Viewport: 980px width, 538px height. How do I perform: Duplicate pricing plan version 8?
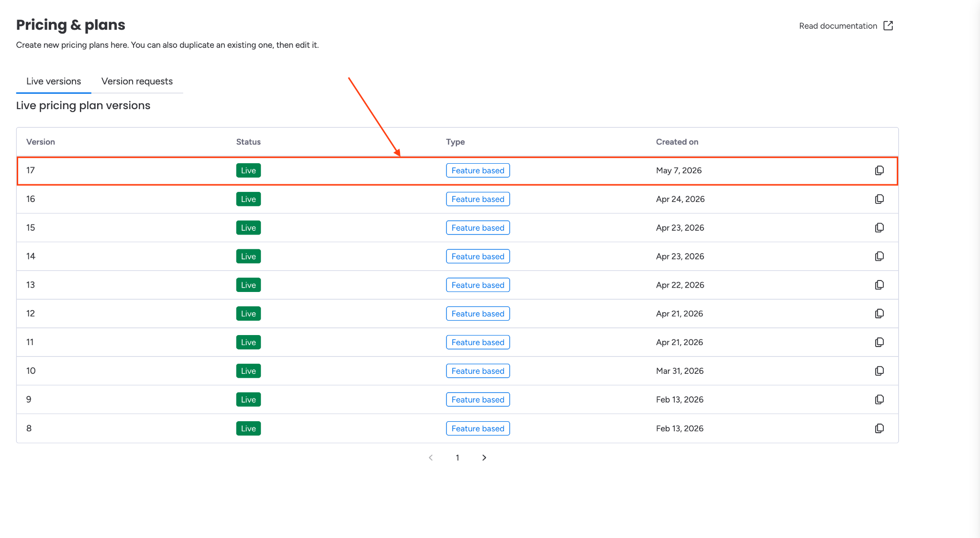[x=879, y=428]
